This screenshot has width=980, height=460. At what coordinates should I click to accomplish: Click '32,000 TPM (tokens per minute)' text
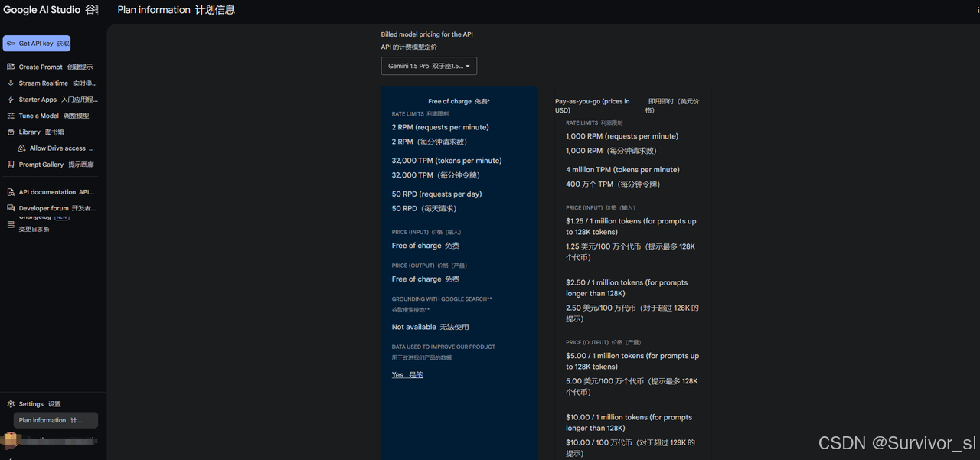[x=447, y=161]
